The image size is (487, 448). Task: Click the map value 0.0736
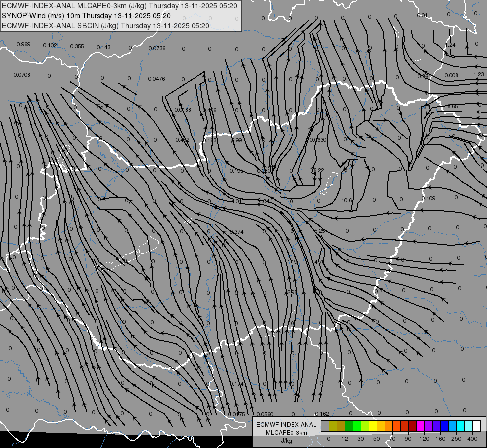[x=157, y=48]
